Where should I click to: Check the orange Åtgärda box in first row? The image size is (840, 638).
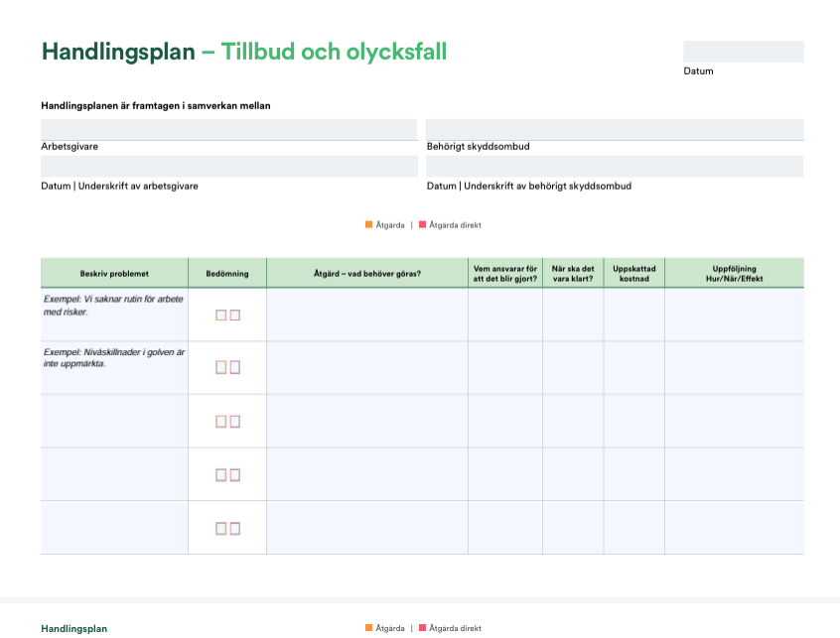point(221,315)
